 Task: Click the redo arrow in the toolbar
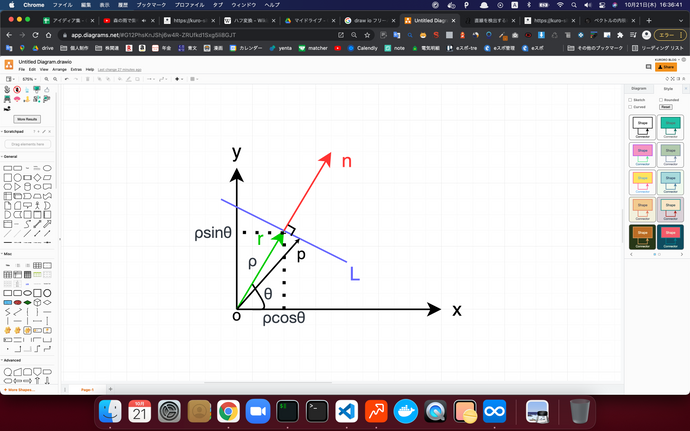click(76, 79)
